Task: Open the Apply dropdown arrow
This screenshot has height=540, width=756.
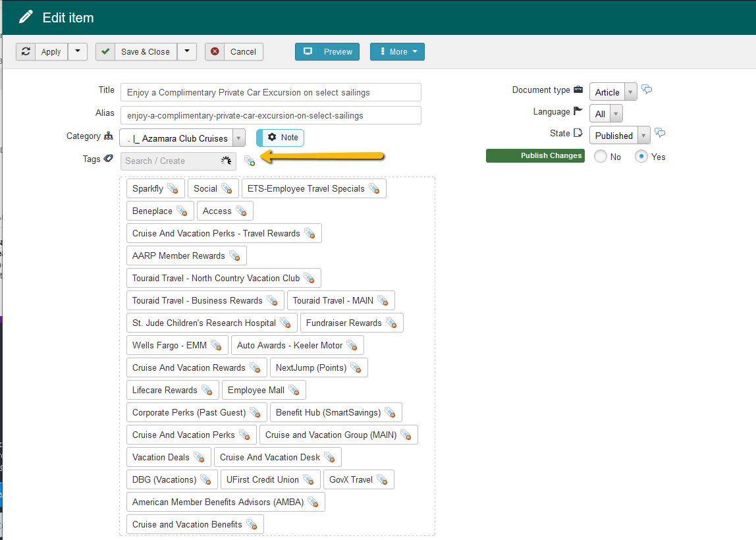Action: tap(78, 51)
